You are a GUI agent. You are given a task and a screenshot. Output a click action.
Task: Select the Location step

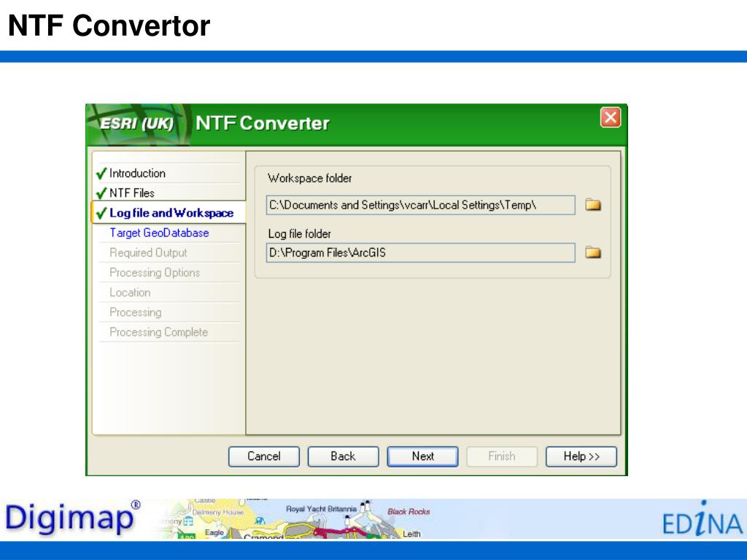tap(130, 292)
